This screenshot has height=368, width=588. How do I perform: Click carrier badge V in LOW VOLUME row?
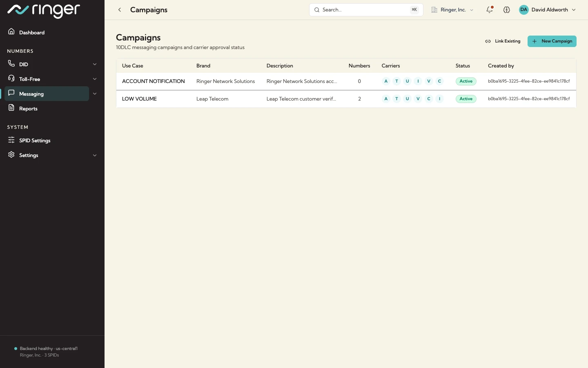418,99
